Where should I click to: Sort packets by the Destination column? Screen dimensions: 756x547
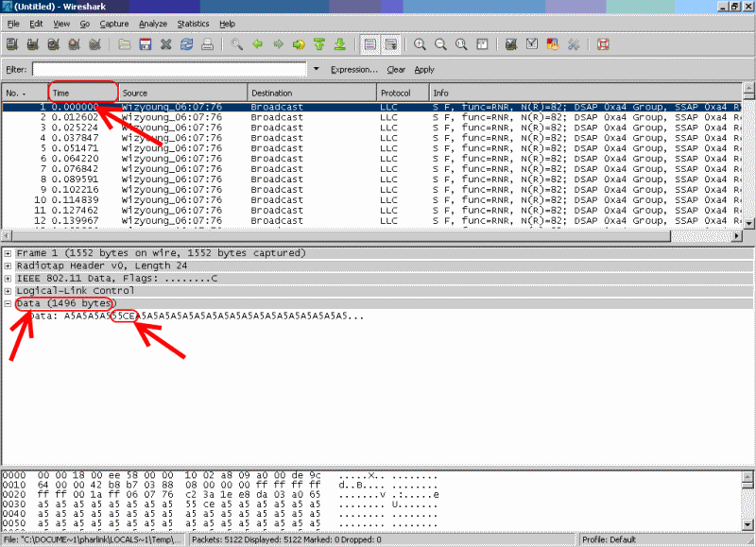pyautogui.click(x=312, y=93)
